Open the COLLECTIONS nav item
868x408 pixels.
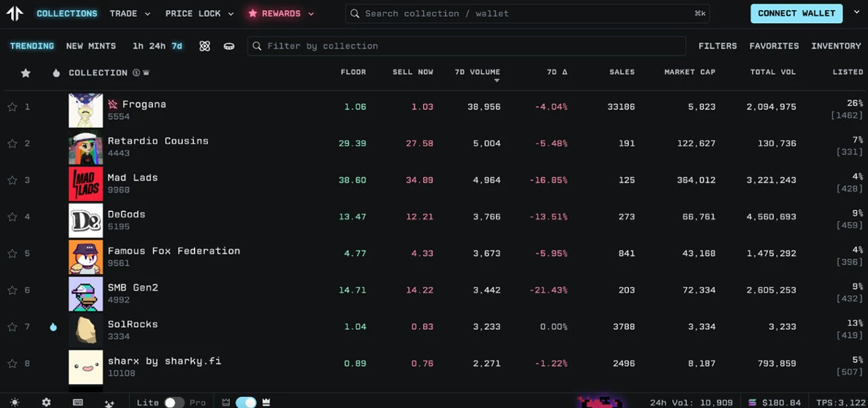(67, 13)
